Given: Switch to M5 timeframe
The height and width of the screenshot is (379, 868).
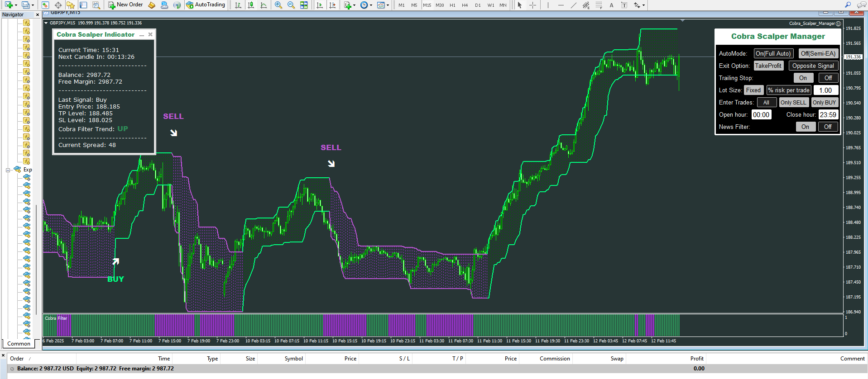Looking at the screenshot, I should [414, 5].
